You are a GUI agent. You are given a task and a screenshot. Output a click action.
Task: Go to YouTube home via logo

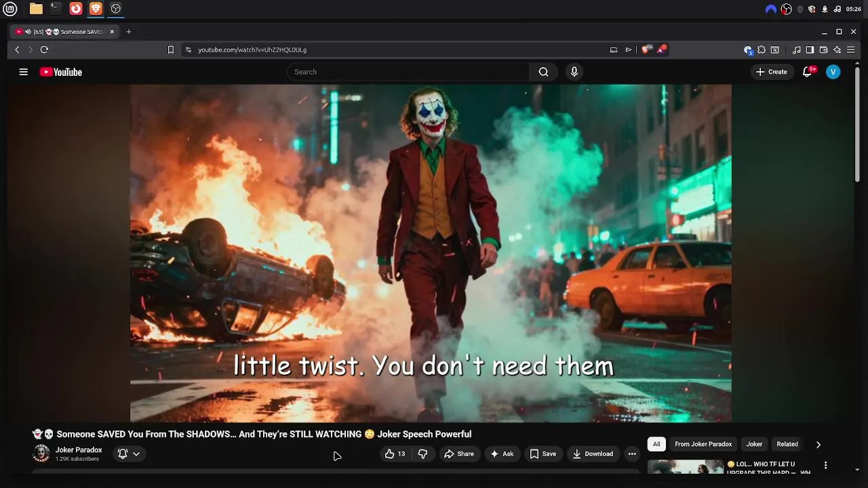point(61,72)
